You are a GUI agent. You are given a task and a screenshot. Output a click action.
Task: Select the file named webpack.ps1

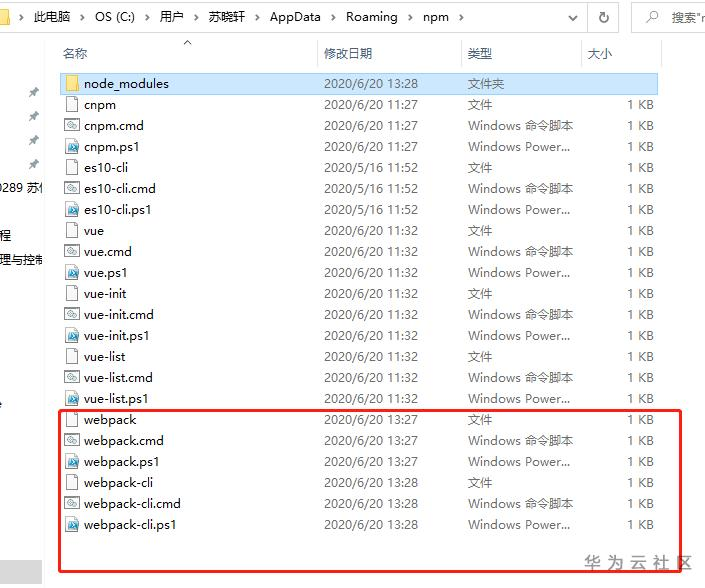pyautogui.click(x=121, y=462)
